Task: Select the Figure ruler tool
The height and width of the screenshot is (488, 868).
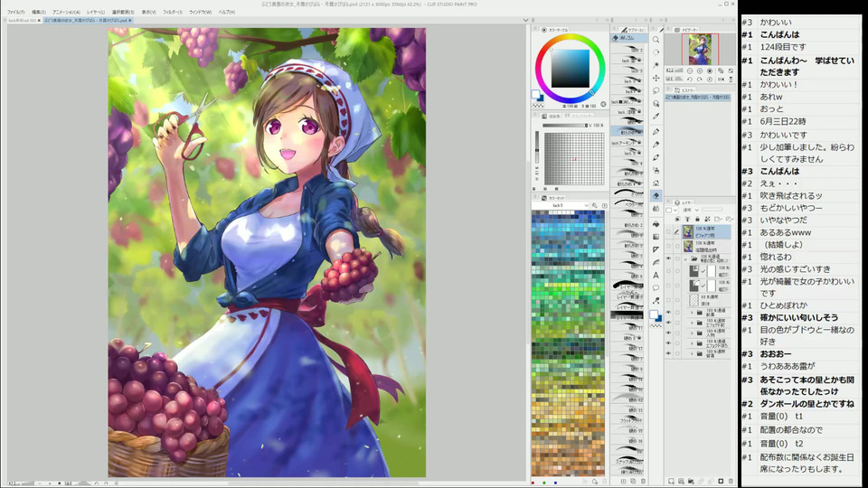Action: coord(656,250)
